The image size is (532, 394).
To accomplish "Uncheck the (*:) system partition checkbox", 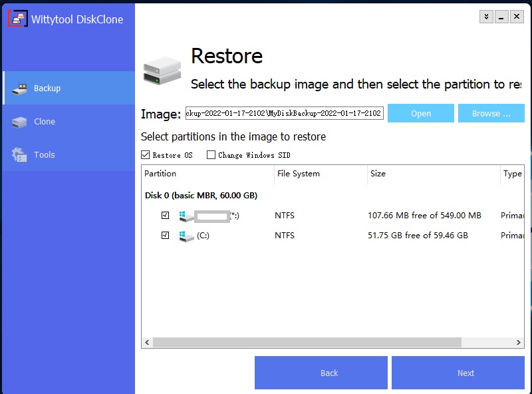I will 165,216.
